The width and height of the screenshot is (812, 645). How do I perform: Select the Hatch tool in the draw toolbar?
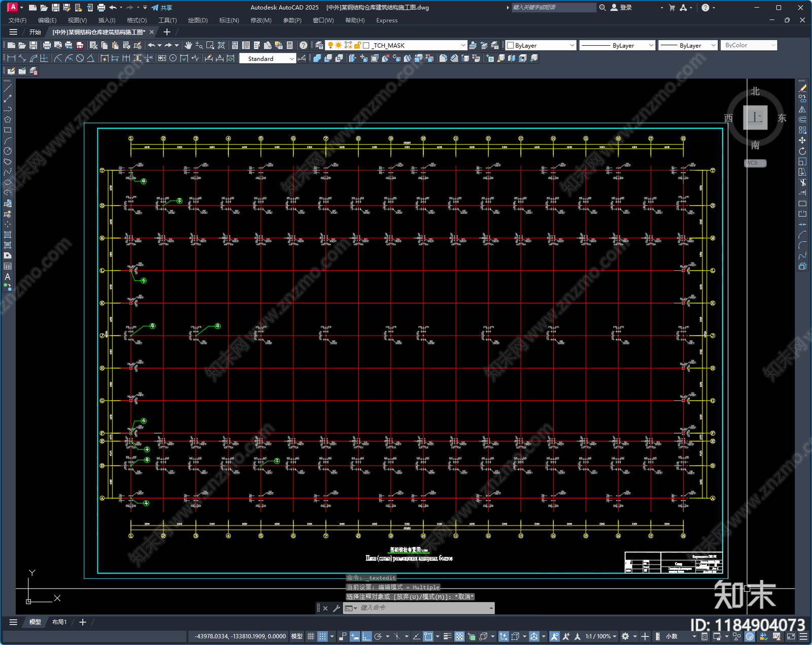click(x=7, y=235)
